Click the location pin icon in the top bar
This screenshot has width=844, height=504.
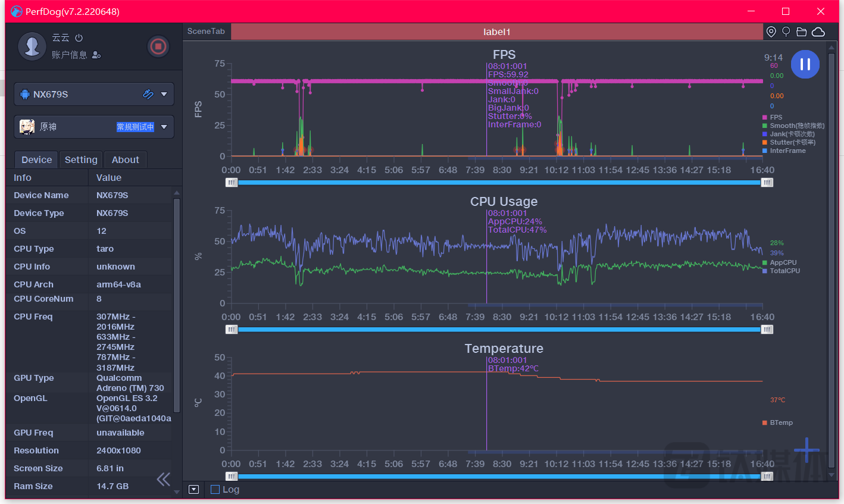[x=771, y=32]
